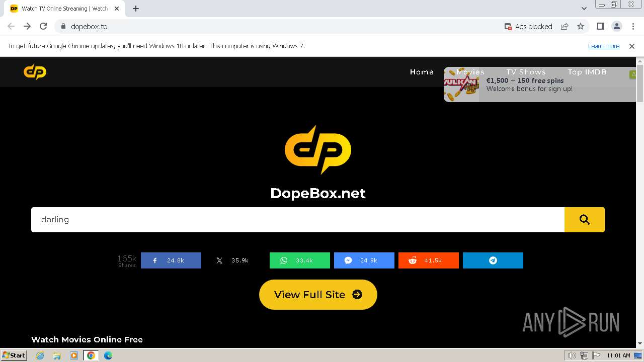Share on X with 35.9k shares
This screenshot has height=362, width=644.
tap(235, 260)
